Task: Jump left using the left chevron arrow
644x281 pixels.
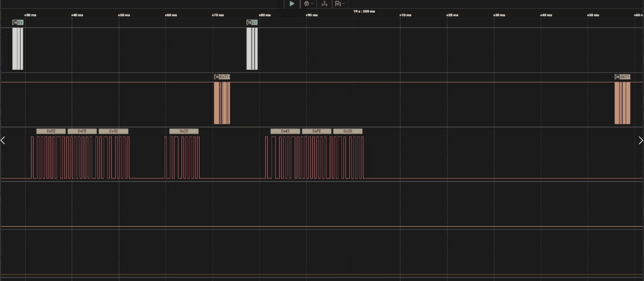Action: (3, 140)
